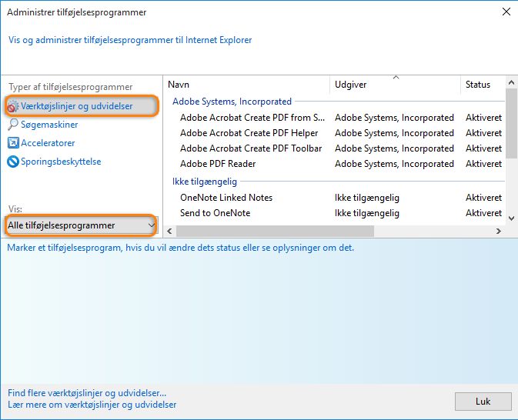This screenshot has width=518, height=420.
Task: Open Lær mere om værktøjslinjer link
Action: point(92,405)
